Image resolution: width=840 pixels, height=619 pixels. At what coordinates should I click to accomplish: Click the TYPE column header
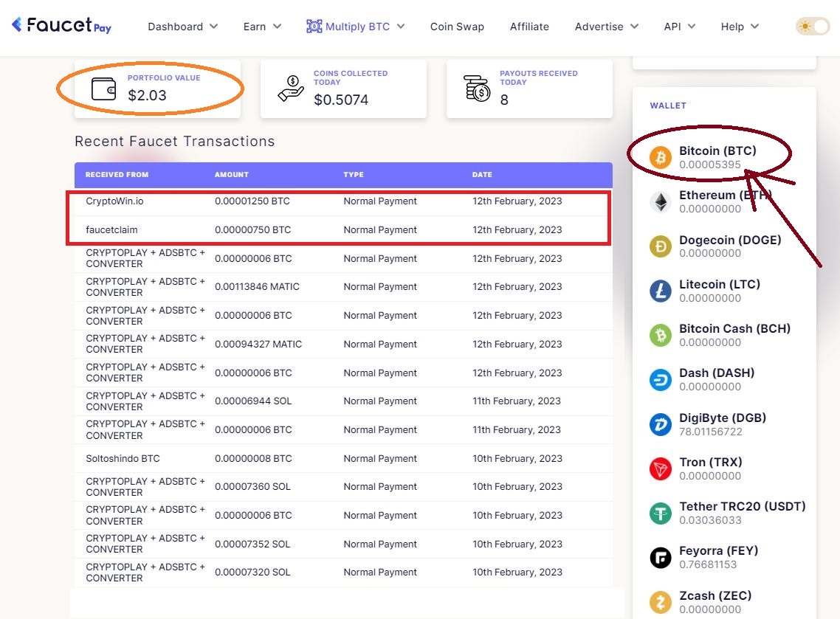(354, 175)
